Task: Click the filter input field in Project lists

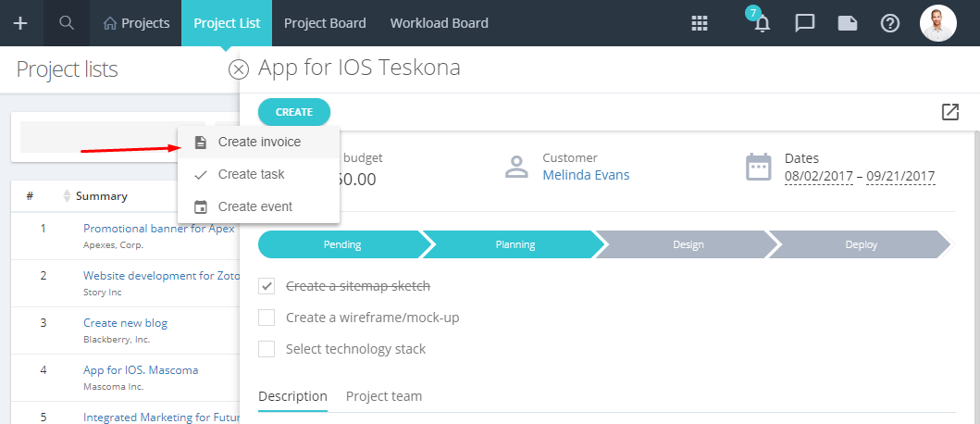Action: click(x=113, y=137)
